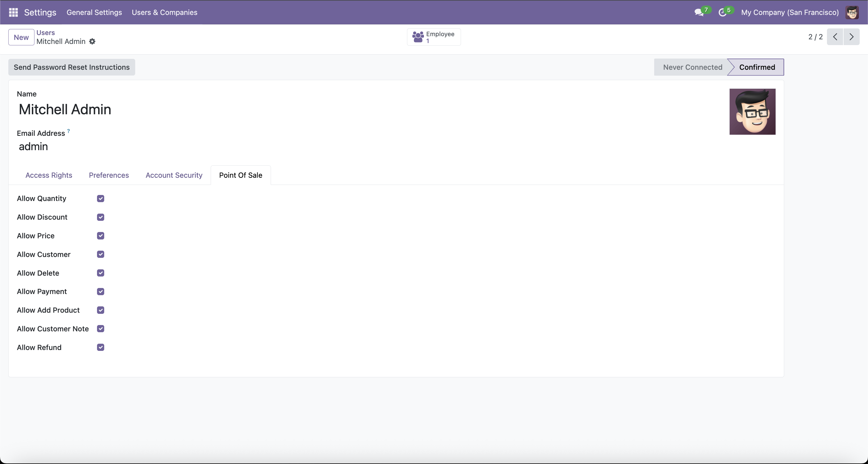The image size is (868, 464).
Task: Click the Mitchell Admin breadcrumb text
Action: tap(61, 41)
